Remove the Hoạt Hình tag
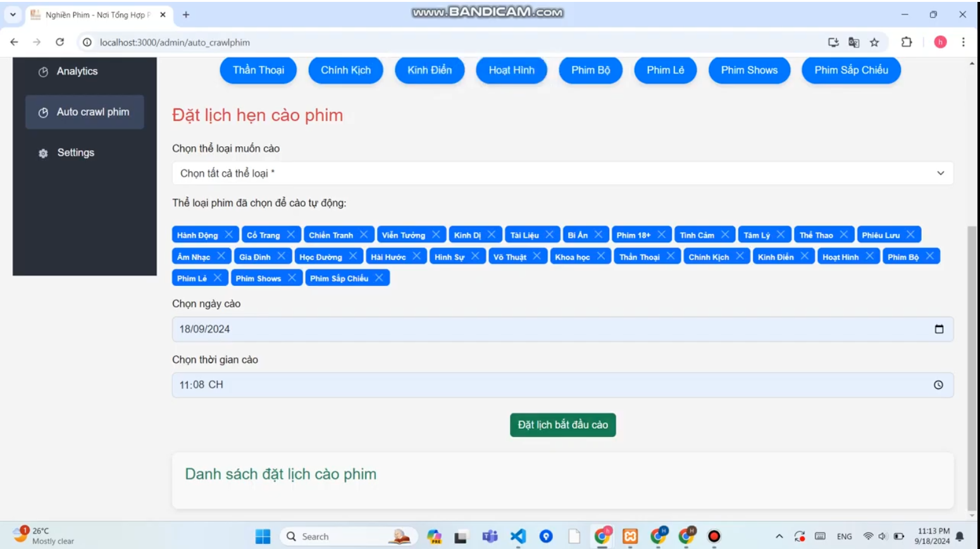This screenshot has height=549, width=980. click(x=870, y=256)
